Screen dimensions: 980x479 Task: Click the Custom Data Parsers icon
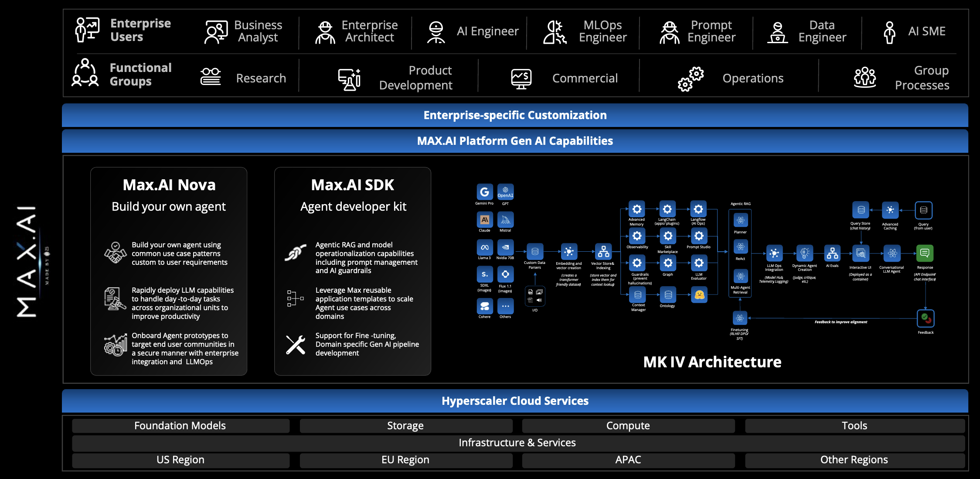[535, 252]
